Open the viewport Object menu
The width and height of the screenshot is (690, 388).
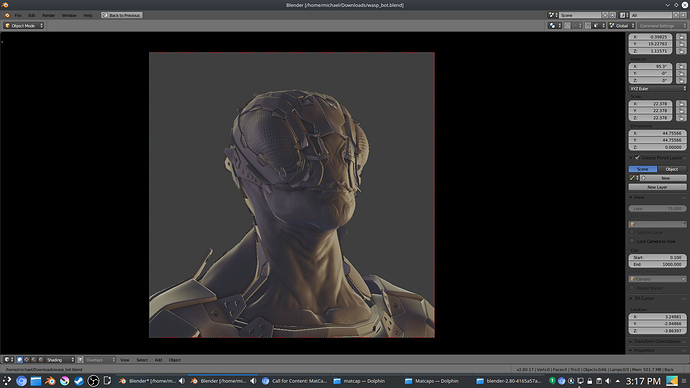[175, 360]
